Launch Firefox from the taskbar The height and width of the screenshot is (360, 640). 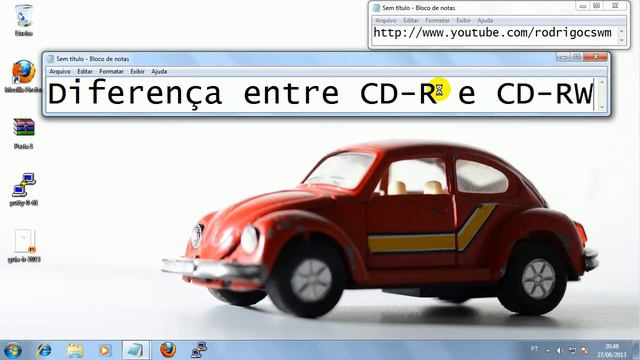point(168,350)
